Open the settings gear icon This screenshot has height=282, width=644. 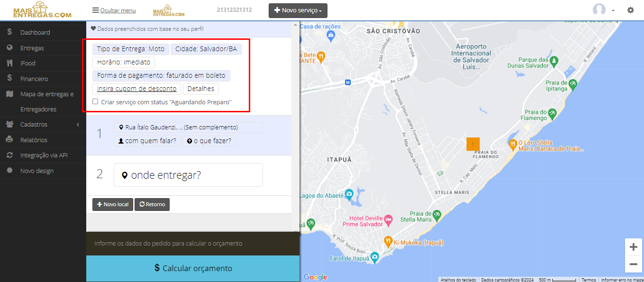click(x=630, y=10)
